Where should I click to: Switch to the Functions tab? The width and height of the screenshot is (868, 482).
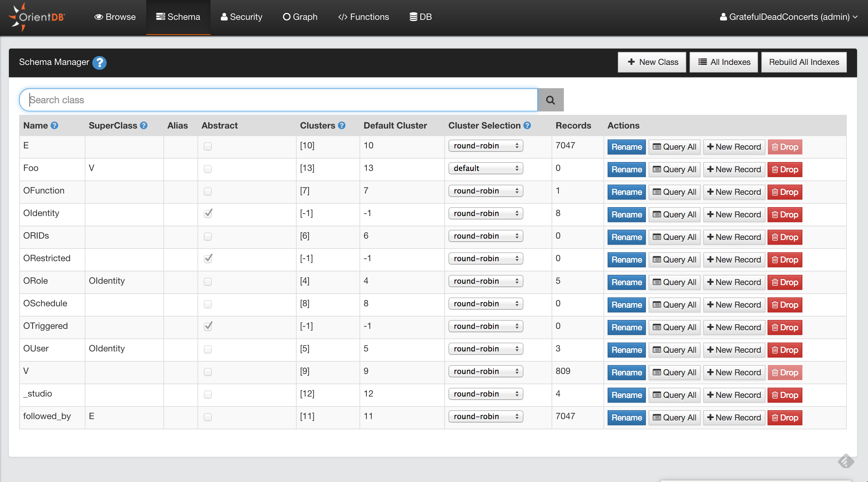[x=363, y=17]
